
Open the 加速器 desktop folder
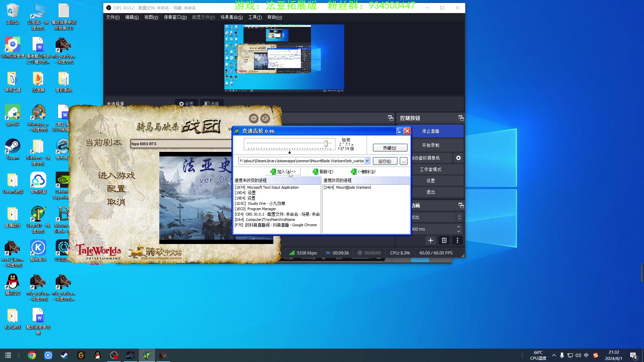tap(38, 82)
